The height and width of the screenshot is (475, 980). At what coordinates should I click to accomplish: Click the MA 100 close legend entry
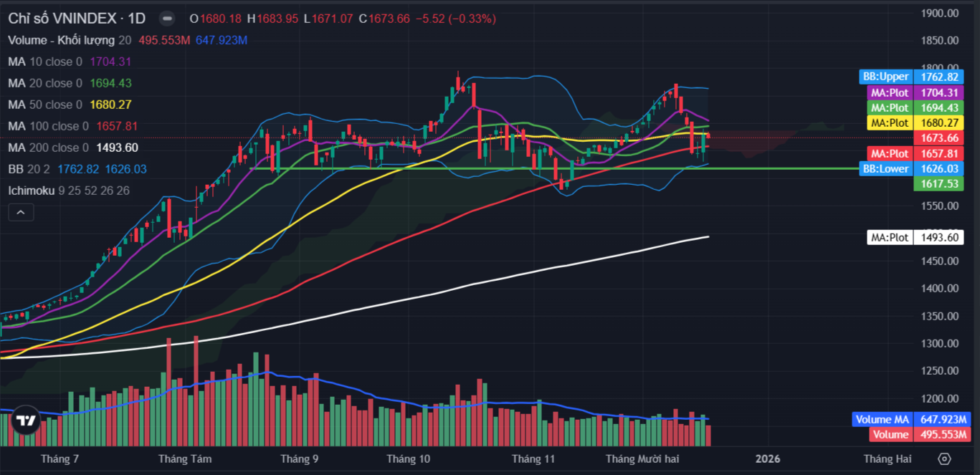click(47, 126)
